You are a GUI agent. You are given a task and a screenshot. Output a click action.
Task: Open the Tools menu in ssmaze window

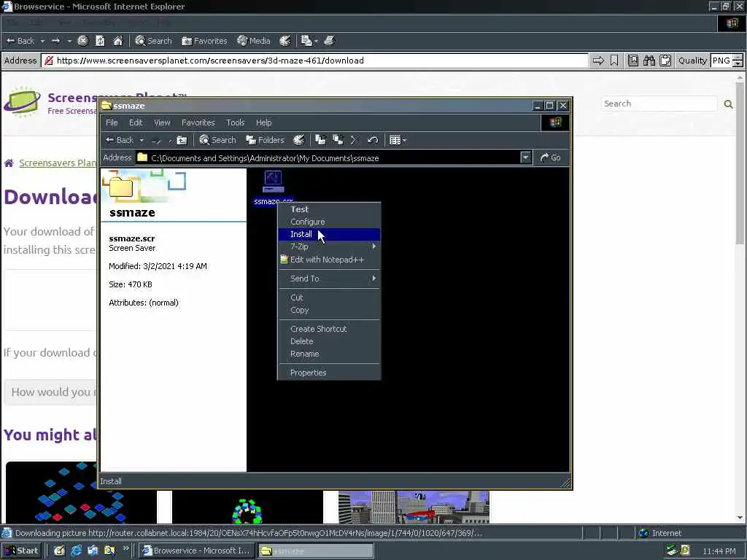[236, 122]
